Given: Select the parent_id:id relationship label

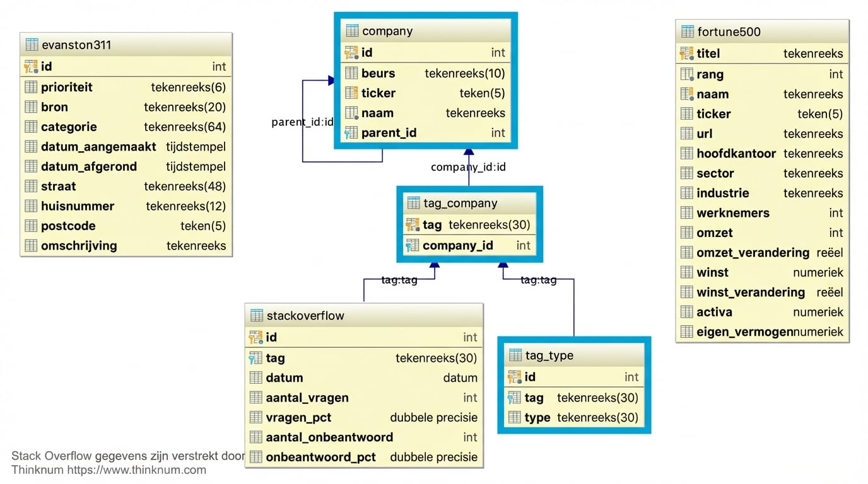Looking at the screenshot, I should (x=302, y=122).
